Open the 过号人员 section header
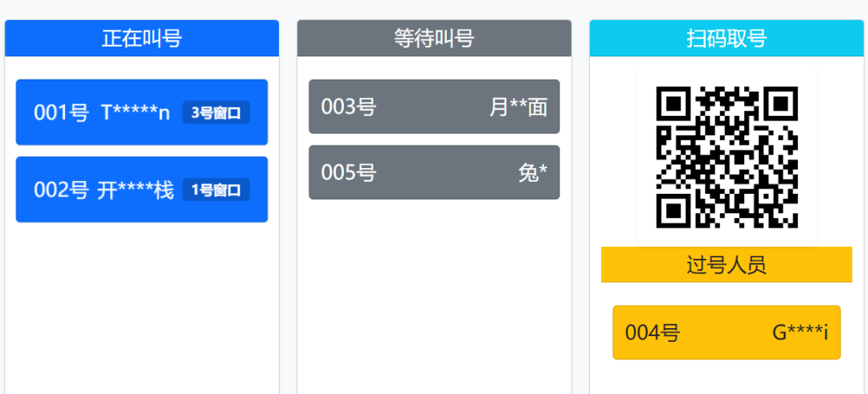The image size is (868, 394). coord(727,265)
